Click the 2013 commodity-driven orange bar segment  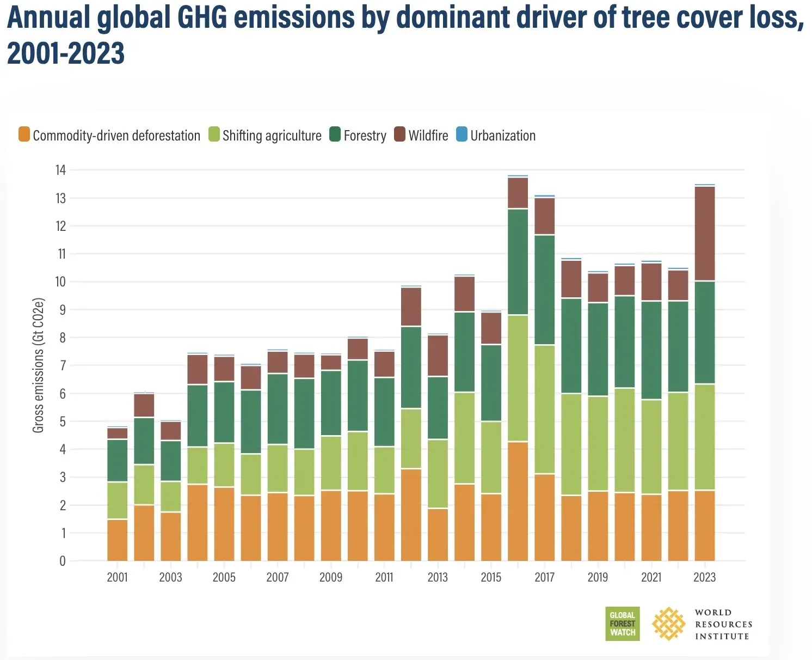[438, 535]
